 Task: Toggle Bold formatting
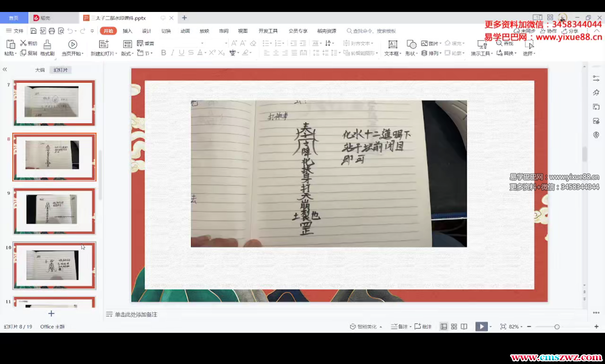click(x=163, y=53)
